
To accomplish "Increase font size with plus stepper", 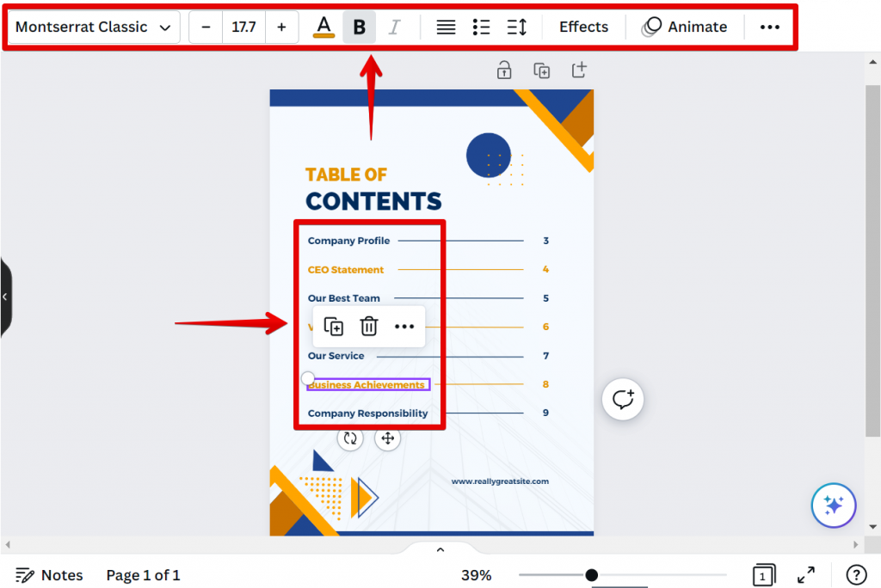I will (281, 27).
